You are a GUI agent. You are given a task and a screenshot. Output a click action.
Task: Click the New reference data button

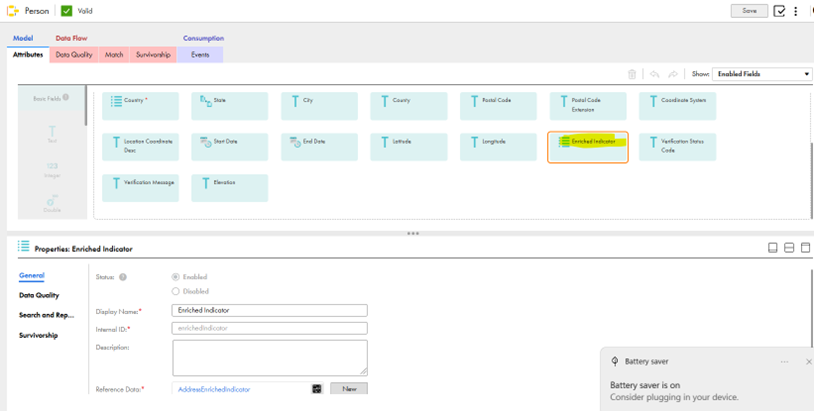[x=349, y=388]
